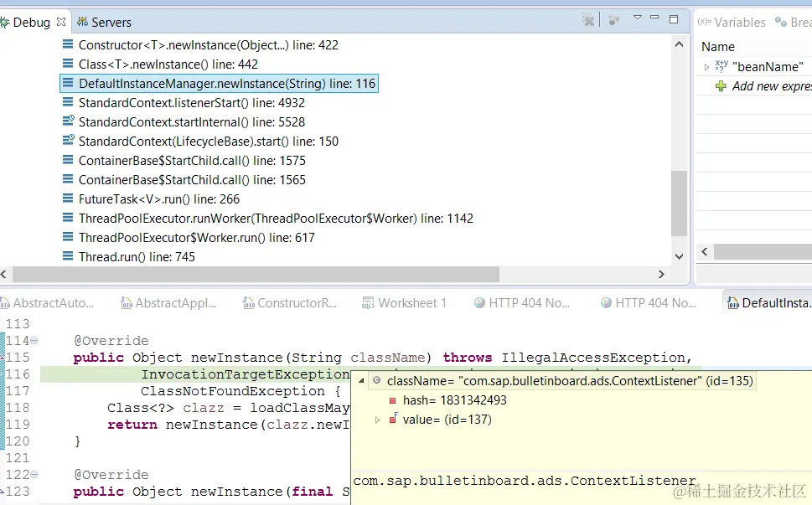Click line number 116 in the editor gutter

18,374
